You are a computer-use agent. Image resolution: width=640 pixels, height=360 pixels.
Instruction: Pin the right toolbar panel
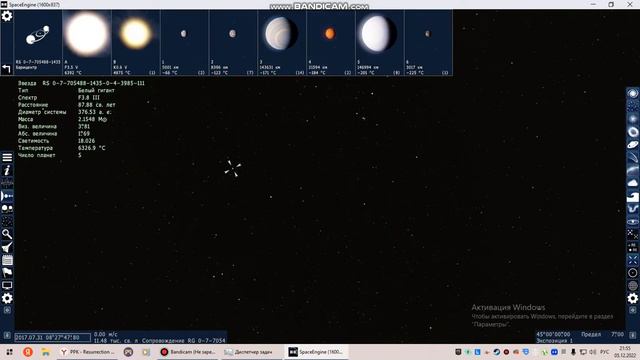click(633, 310)
